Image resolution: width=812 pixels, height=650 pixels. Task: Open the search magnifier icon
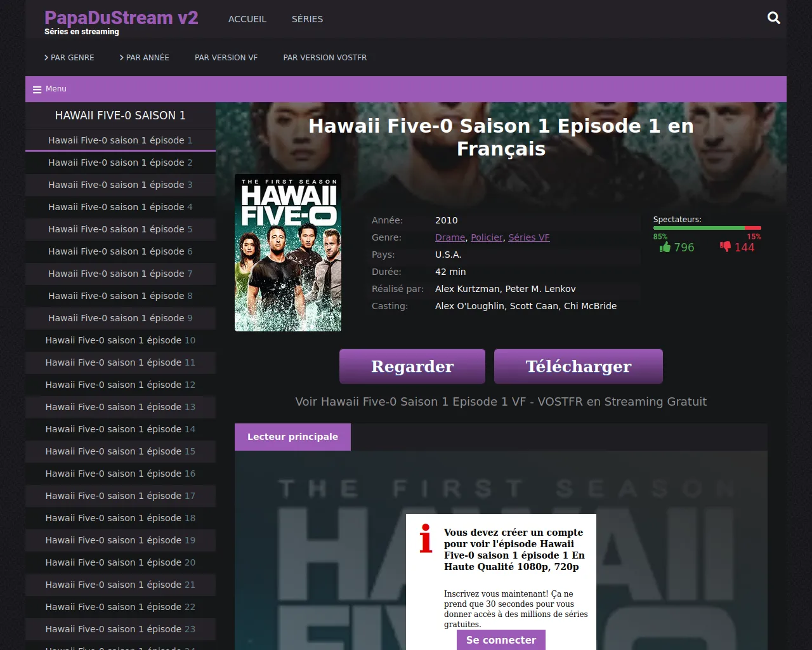click(x=773, y=18)
